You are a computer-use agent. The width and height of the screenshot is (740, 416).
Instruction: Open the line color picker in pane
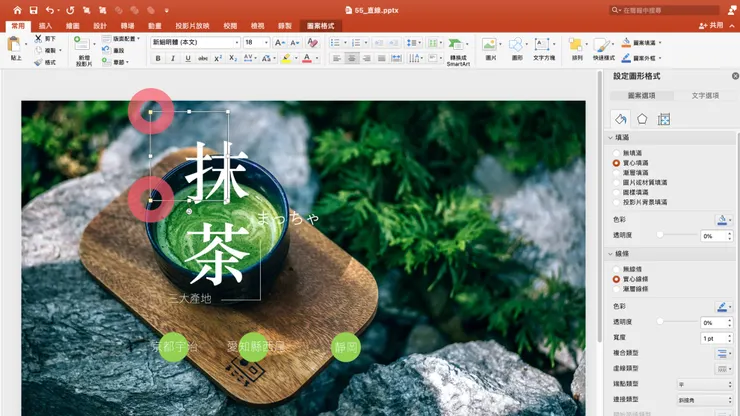[x=723, y=307]
